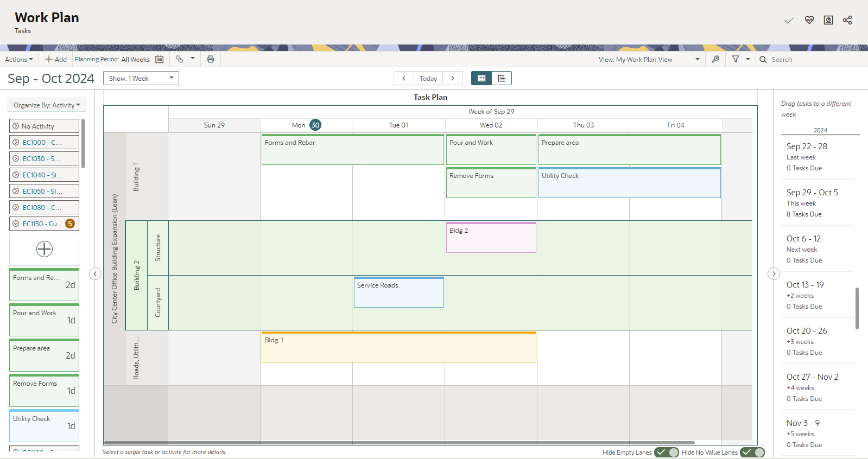Select the board view toggle button
The width and height of the screenshot is (868, 459).
(x=481, y=78)
